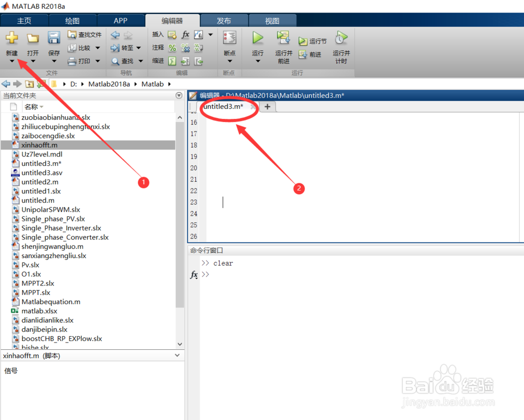Click the Compare (比较) button
This screenshot has height=420, width=524.
click(x=80, y=48)
